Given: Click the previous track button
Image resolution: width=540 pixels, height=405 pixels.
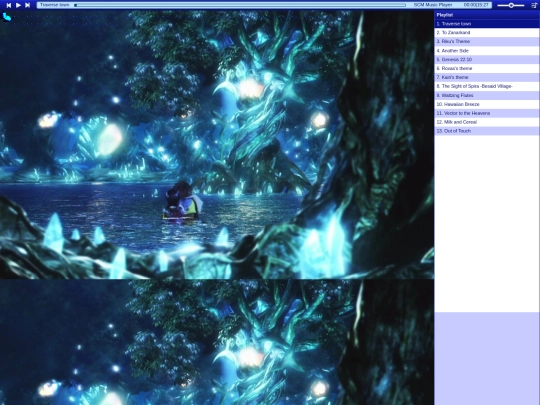Looking at the screenshot, I should coord(9,5).
